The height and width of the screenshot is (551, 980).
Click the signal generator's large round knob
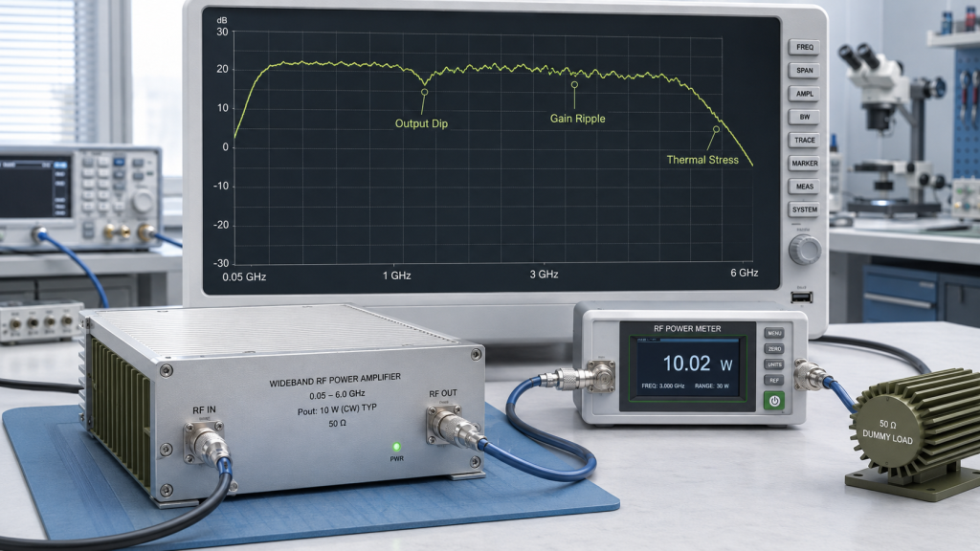[143, 201]
